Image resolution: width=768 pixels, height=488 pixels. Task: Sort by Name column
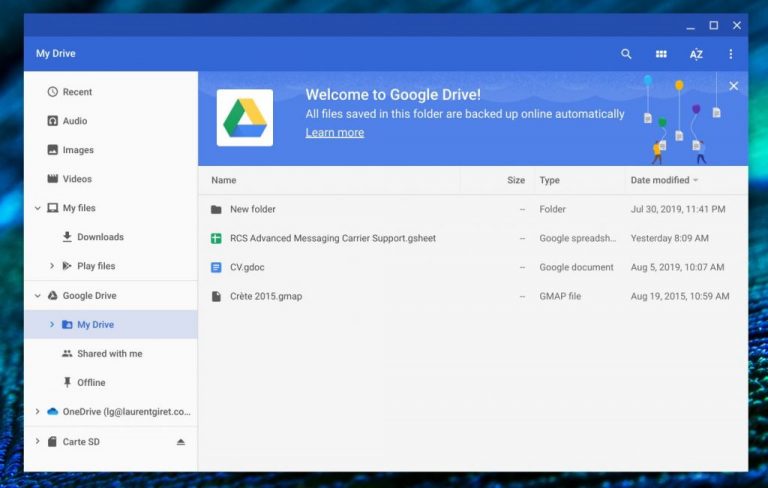tap(223, 180)
